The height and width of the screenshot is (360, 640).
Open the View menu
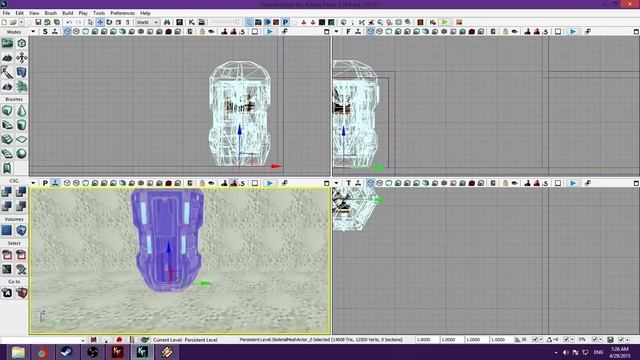(34, 13)
